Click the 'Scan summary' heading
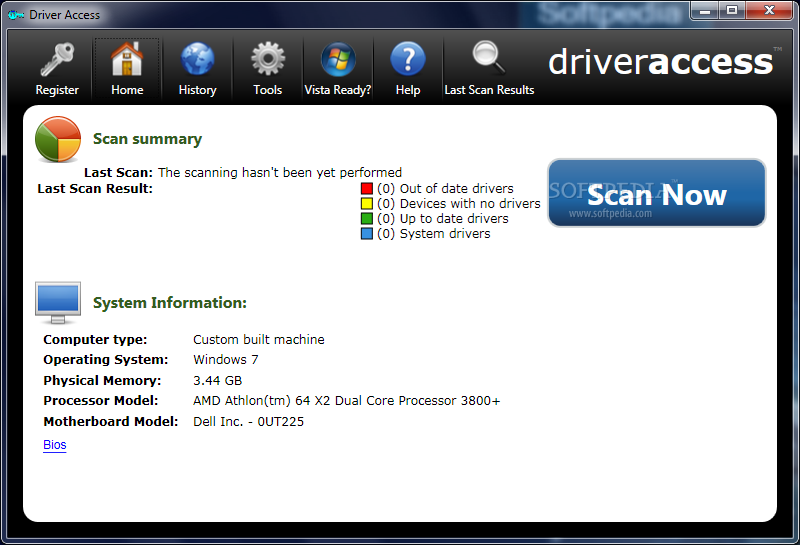800x545 pixels. [x=147, y=139]
